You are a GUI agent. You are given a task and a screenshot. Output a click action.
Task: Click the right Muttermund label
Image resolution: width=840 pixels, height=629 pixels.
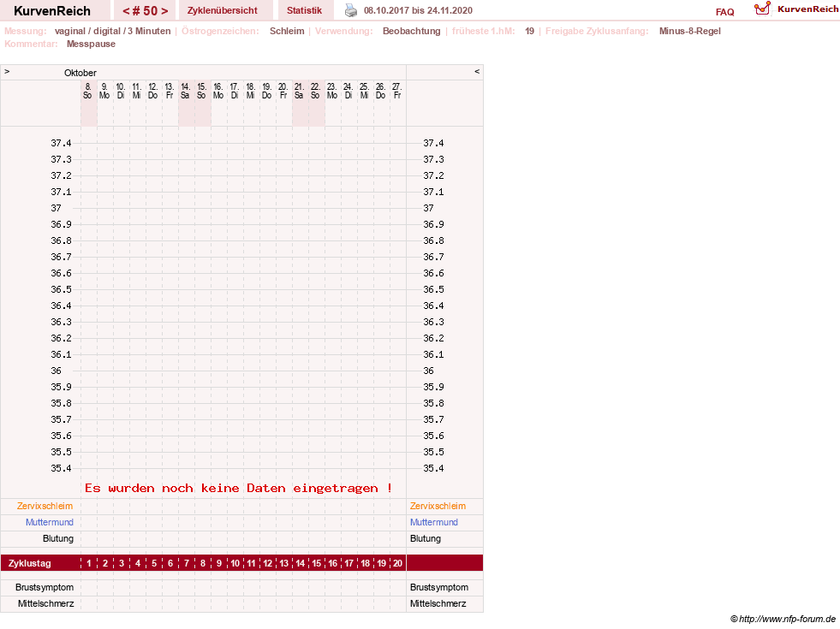434,522
